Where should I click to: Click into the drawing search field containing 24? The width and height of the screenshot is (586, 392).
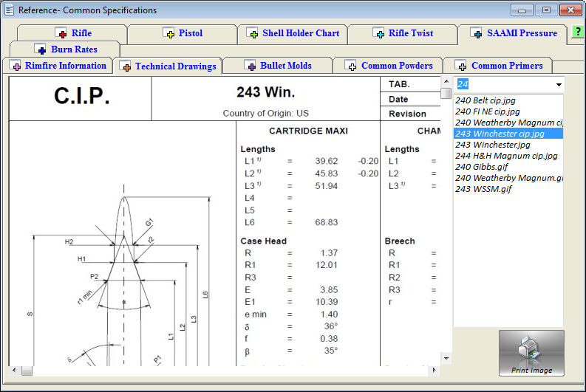(x=504, y=84)
